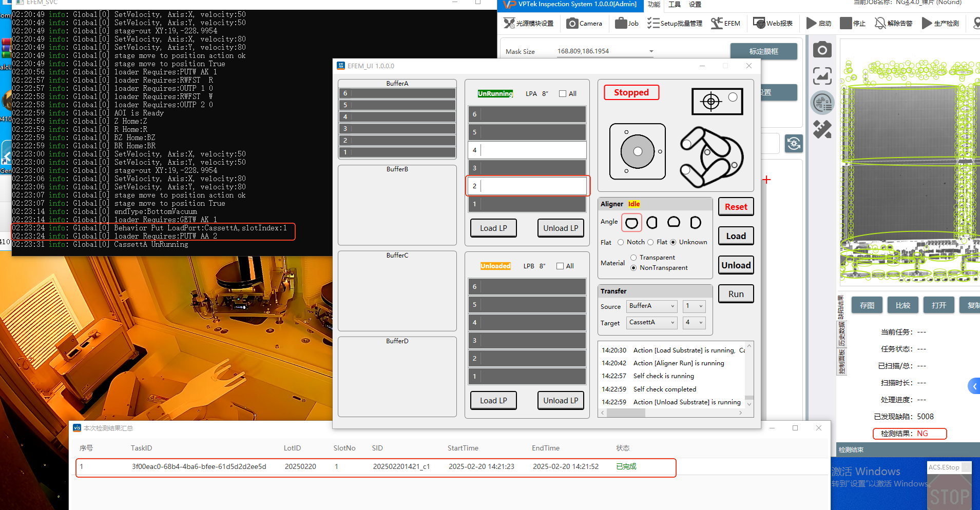Image resolution: width=980 pixels, height=510 pixels.
Task: Click the blue side arrow expand button
Action: (974, 386)
